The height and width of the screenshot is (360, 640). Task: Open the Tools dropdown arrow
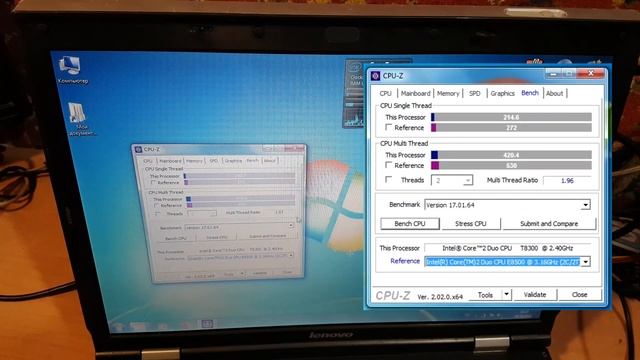pos(506,294)
